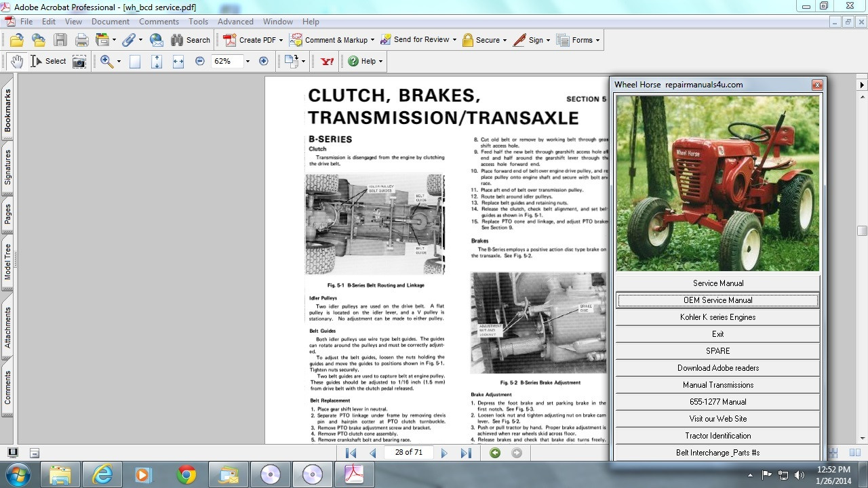Open the Send for Review dropdown
The height and width of the screenshot is (488, 868).
(454, 41)
